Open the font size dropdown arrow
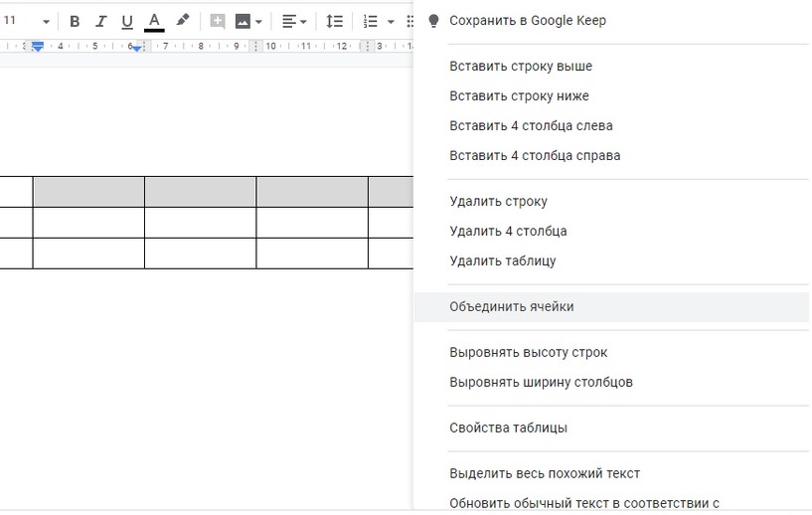The width and height of the screenshot is (812, 515). click(x=46, y=21)
